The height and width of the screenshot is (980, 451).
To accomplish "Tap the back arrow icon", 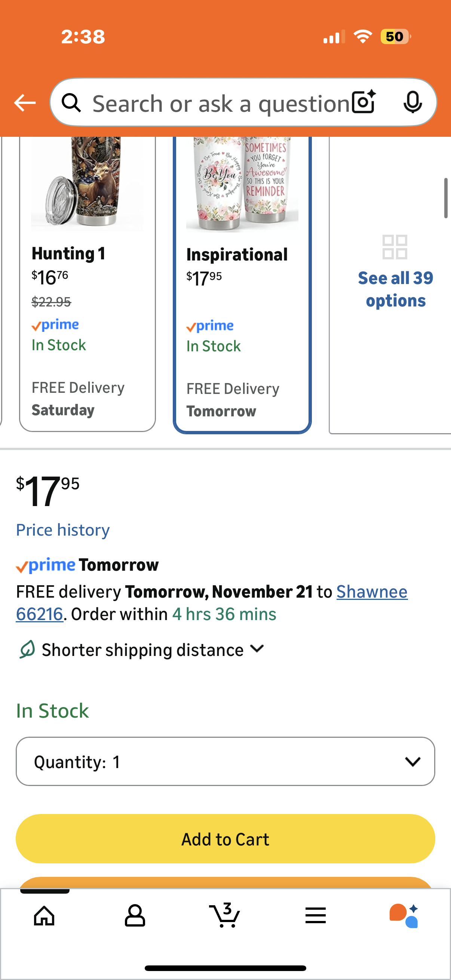I will [25, 103].
